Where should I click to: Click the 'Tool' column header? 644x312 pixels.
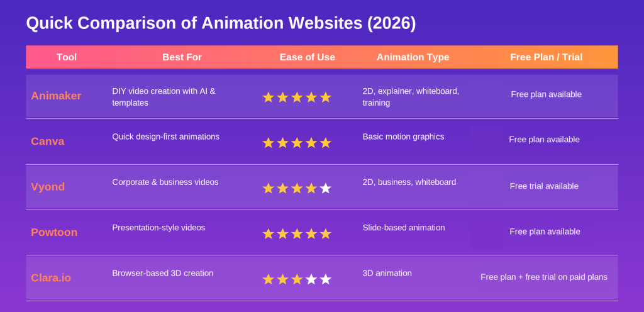67,57
